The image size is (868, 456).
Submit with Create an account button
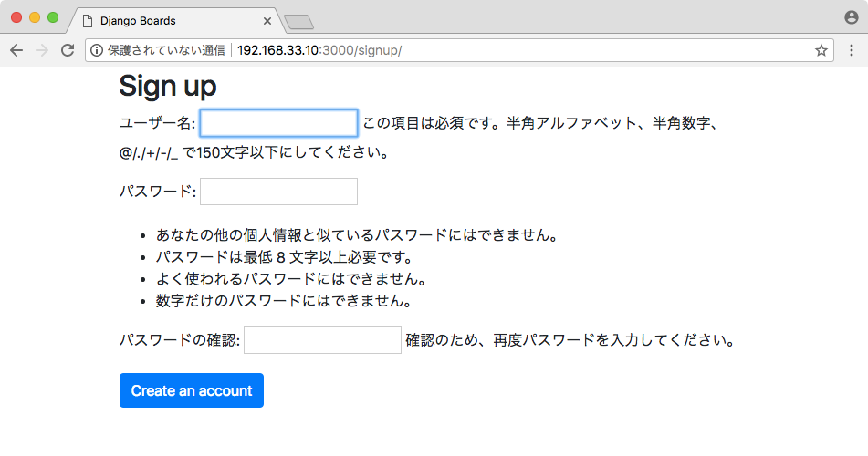[192, 390]
